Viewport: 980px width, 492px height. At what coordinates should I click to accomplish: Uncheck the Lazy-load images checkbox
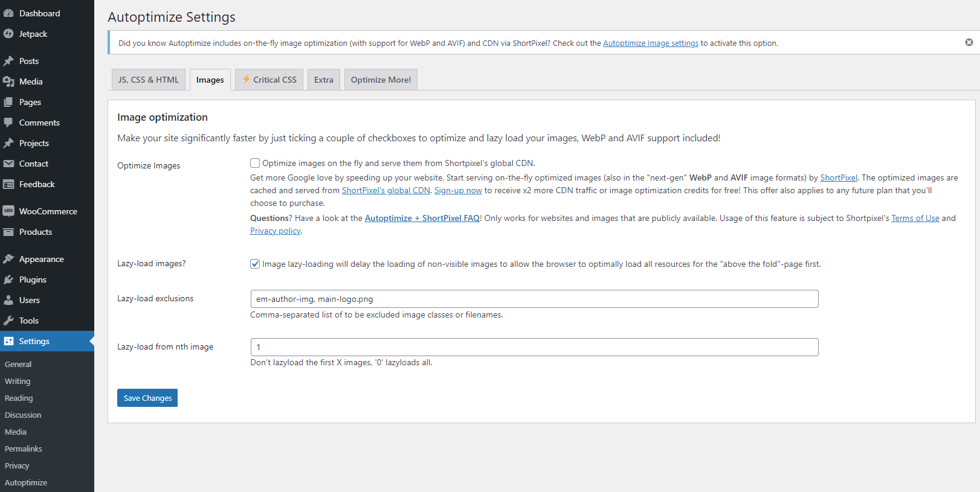click(255, 264)
